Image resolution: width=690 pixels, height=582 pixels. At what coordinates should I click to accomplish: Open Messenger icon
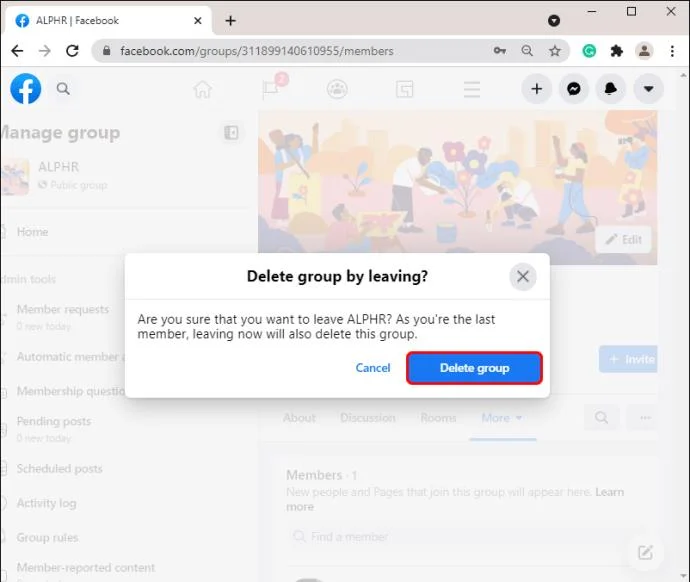574,89
